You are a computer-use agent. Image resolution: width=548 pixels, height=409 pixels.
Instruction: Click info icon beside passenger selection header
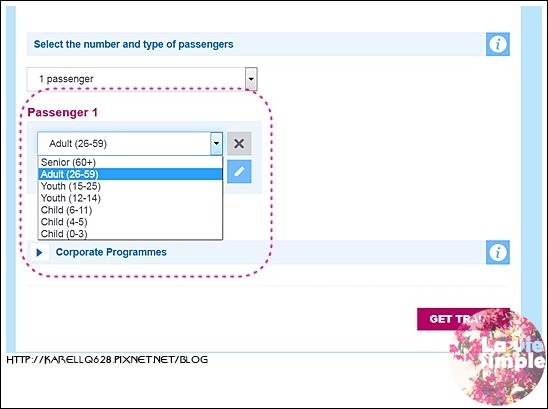coord(498,44)
